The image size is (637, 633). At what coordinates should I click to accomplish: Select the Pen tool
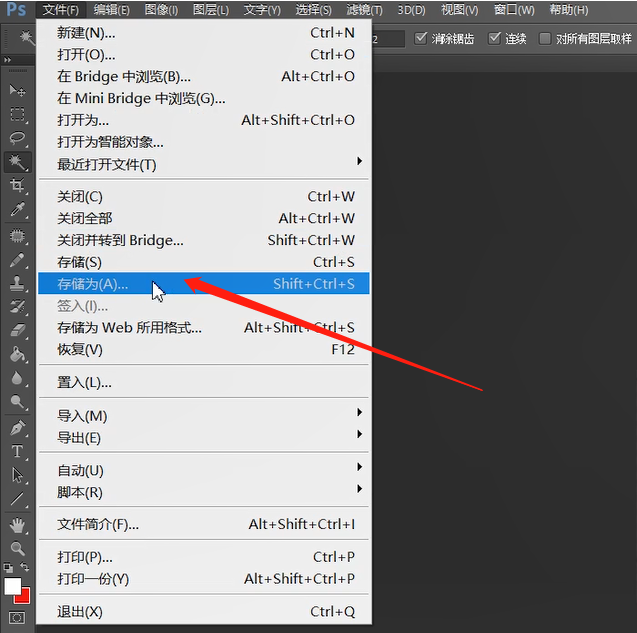[17, 428]
